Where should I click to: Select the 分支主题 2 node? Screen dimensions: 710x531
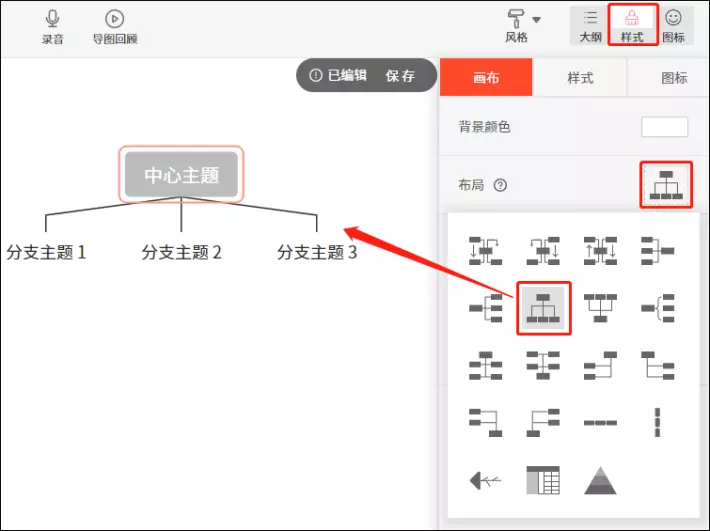[x=181, y=252]
